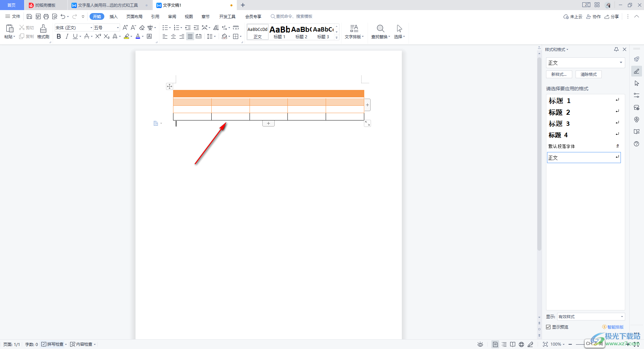
Task: Increase font size with A+ icon
Action: (125, 28)
